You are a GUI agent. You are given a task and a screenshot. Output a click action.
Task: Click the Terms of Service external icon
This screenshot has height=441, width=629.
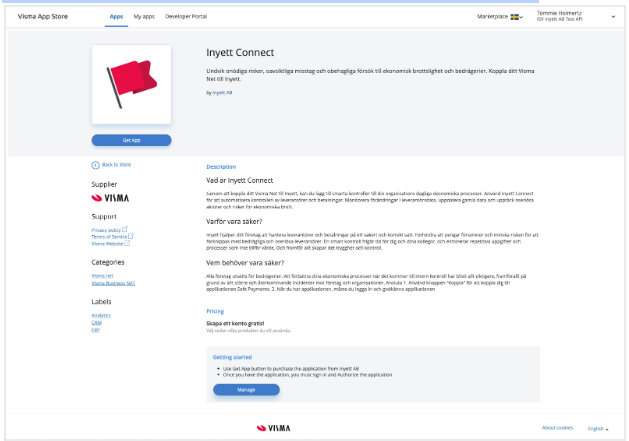pyautogui.click(x=131, y=236)
